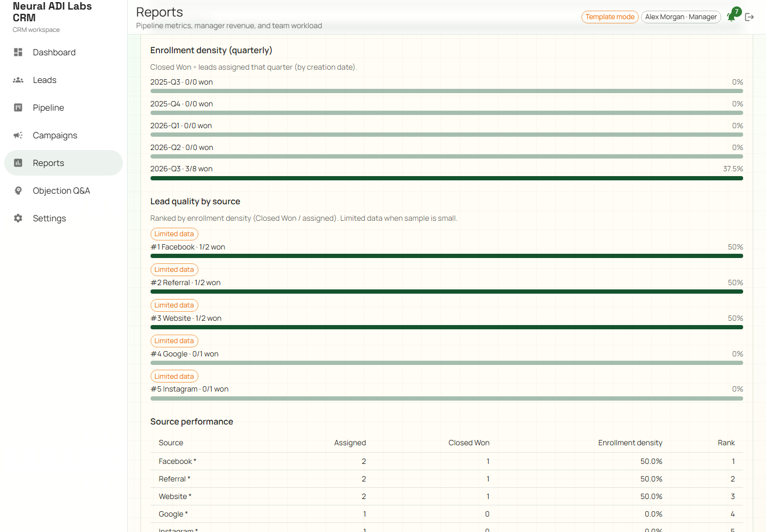Click 'Lead quality by source' heading
This screenshot has width=766, height=532.
coord(195,202)
